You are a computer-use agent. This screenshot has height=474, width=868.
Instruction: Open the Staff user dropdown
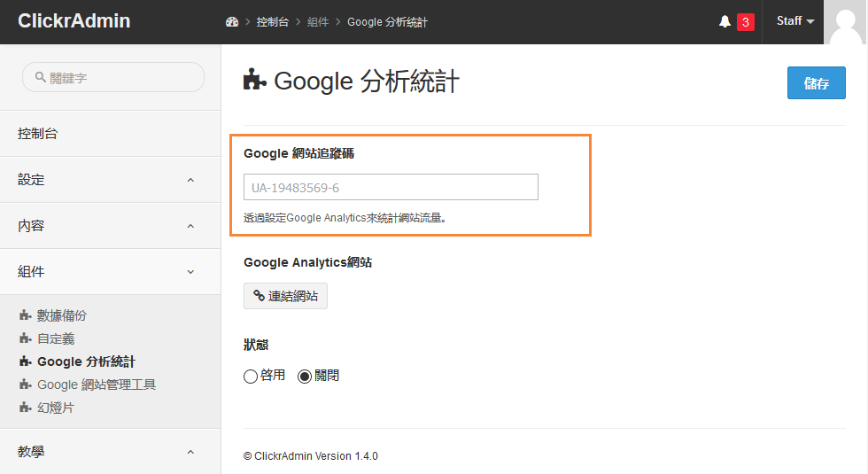pyautogui.click(x=795, y=21)
